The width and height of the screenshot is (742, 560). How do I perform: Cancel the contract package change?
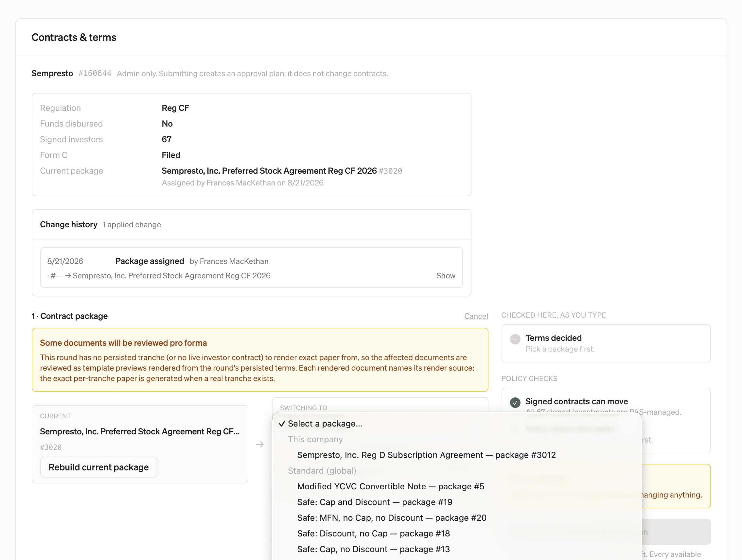(x=476, y=316)
